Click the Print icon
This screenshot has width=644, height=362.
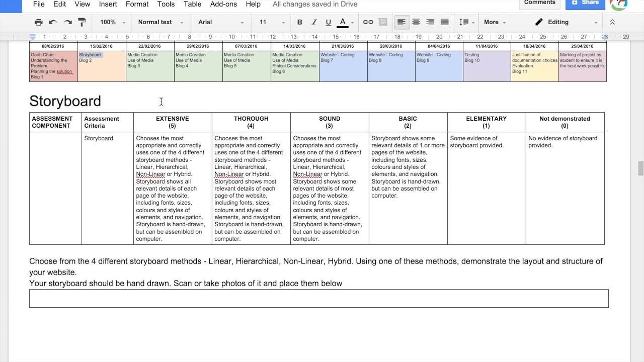point(39,22)
